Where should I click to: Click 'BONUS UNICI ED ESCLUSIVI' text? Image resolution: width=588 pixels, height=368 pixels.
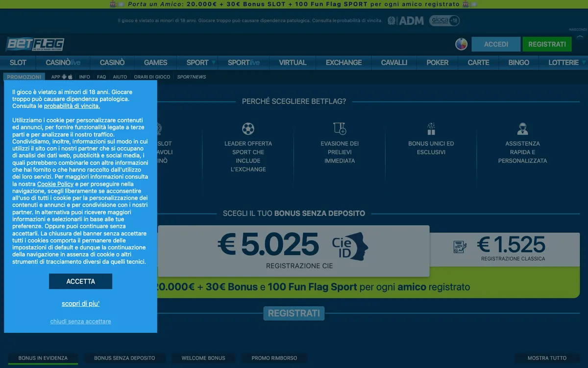[431, 148]
